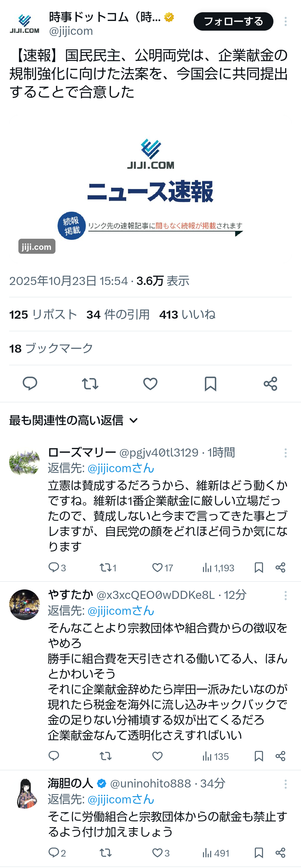Bookmark the main Jiji.com post
The width and height of the screenshot is (301, 868).
click(210, 384)
